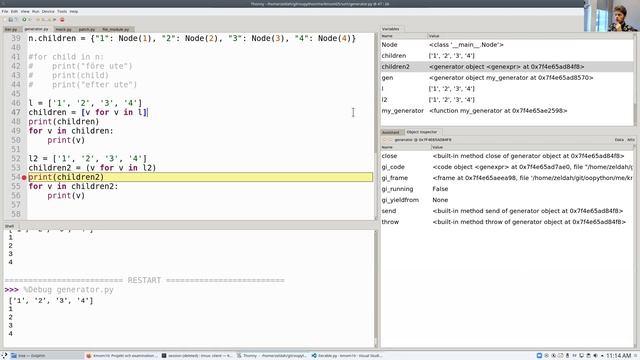Click the gi_yieldfrom attribute row
This screenshot has width=640, height=360.
coord(507,200)
